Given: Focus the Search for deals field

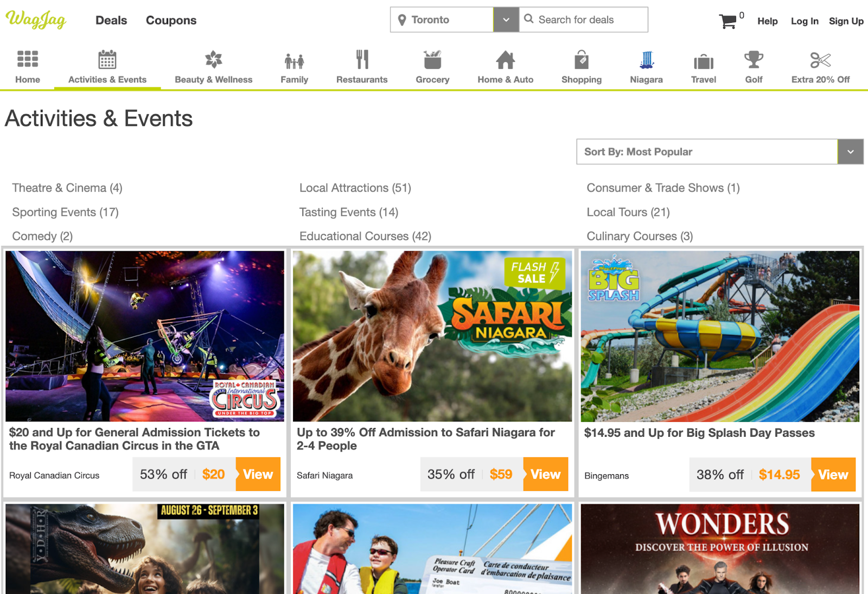Looking at the screenshot, I should click(583, 20).
